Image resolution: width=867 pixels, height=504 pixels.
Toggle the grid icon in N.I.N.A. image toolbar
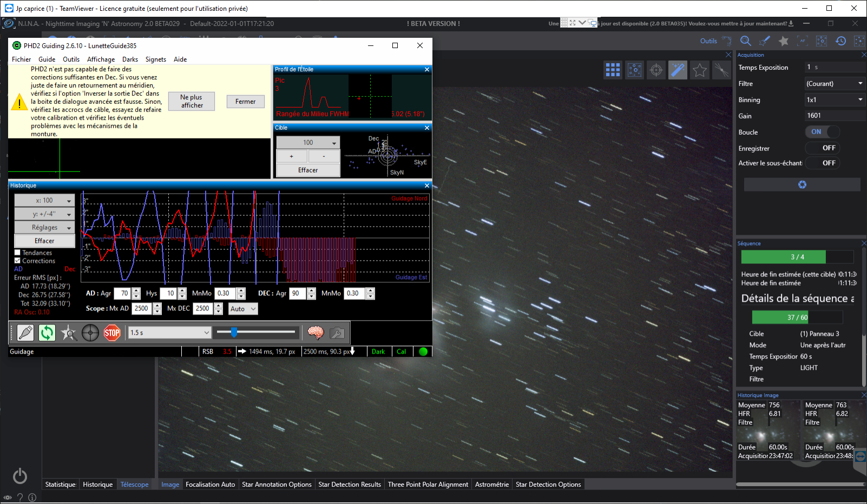tap(613, 70)
